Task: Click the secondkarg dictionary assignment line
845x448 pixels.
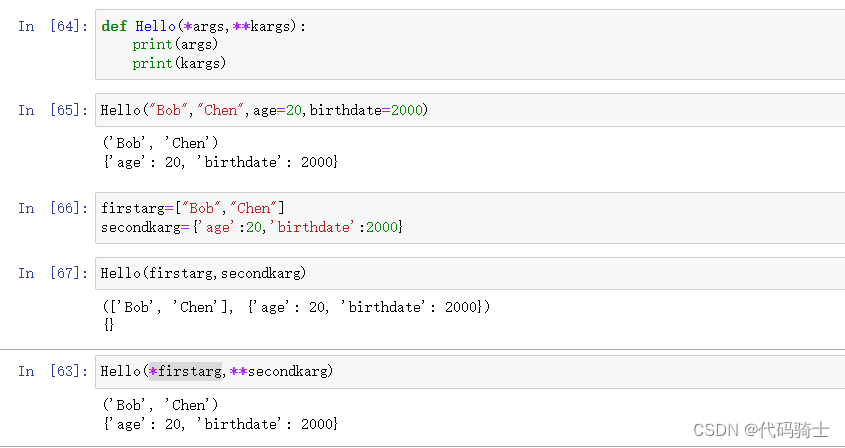Action: [x=252, y=228]
